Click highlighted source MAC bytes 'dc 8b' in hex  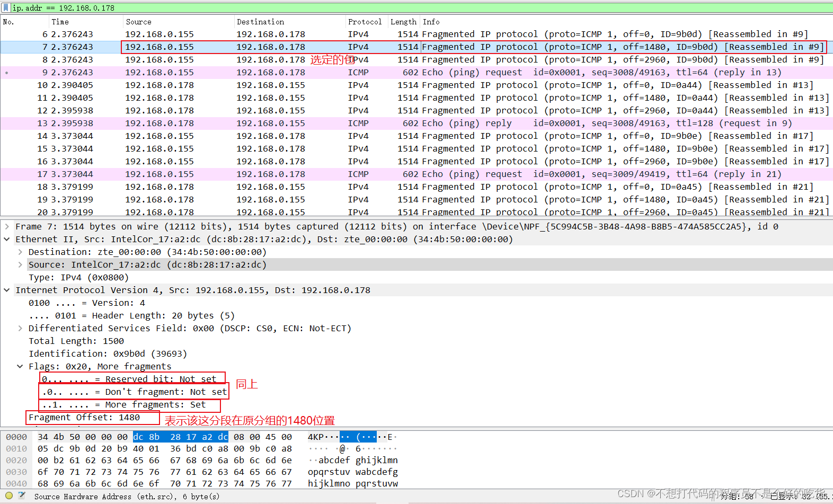[146, 437]
